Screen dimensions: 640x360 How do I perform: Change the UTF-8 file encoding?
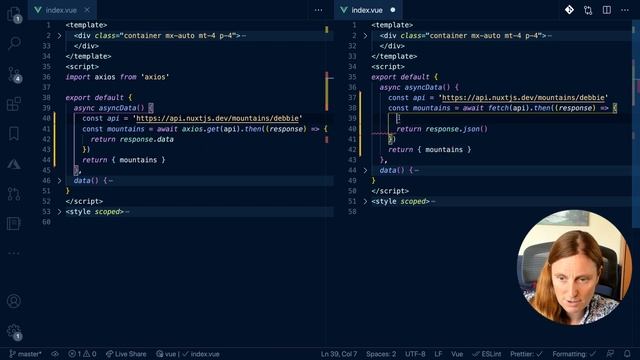(x=415, y=354)
